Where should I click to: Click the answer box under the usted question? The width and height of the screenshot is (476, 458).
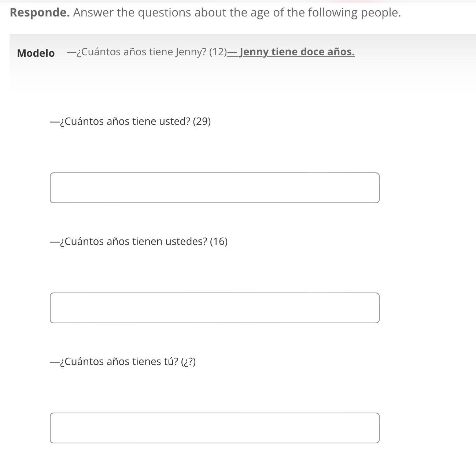pyautogui.click(x=214, y=188)
